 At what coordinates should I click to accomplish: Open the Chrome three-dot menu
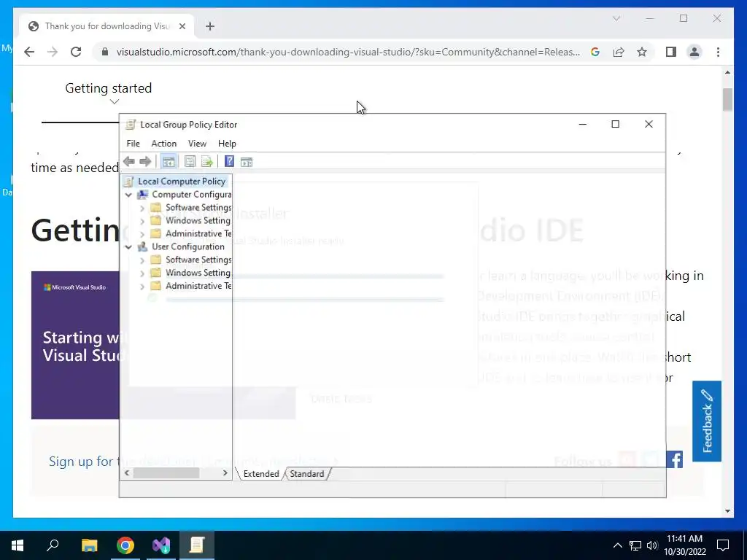click(718, 52)
